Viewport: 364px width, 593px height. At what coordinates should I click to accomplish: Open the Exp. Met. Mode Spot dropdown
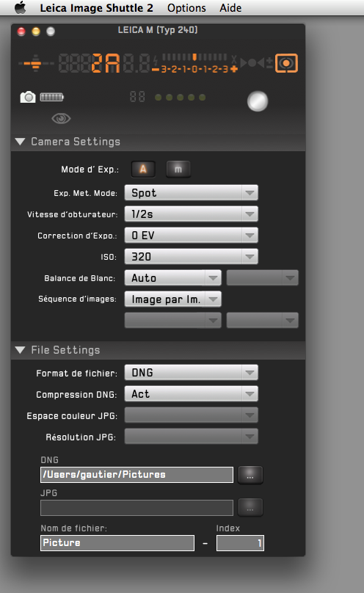pos(192,193)
